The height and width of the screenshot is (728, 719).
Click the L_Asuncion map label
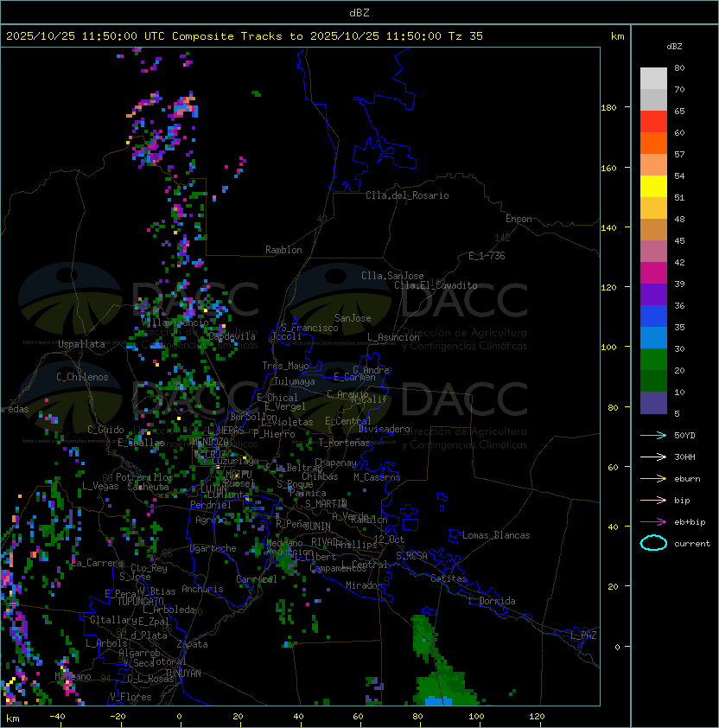point(393,337)
